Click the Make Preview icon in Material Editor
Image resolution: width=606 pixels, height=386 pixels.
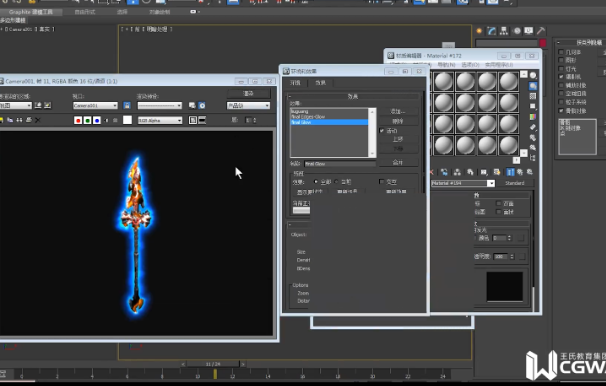tap(533, 127)
